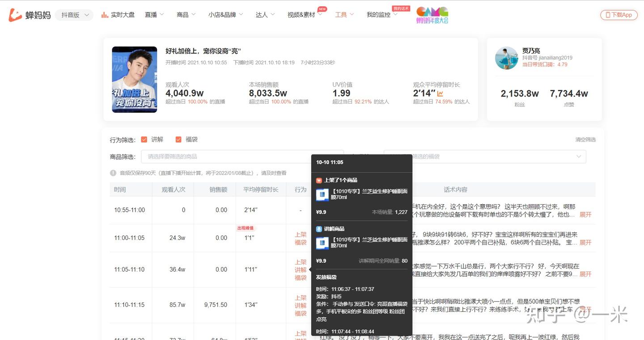Select the 11:05-11:10 time cell

(129, 269)
